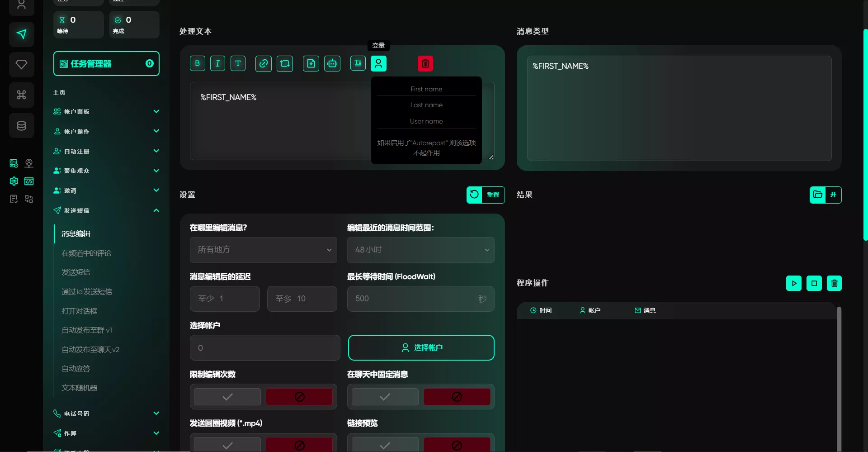The width and height of the screenshot is (868, 452).
Task: Expand 电话号码 menu section
Action: 106,414
